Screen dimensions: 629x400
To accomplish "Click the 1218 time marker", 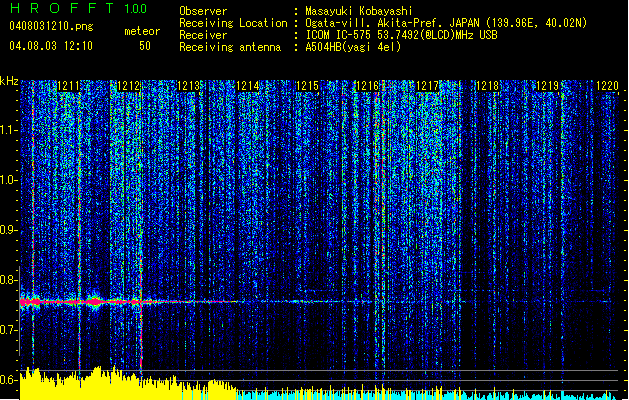I will 487,86.
